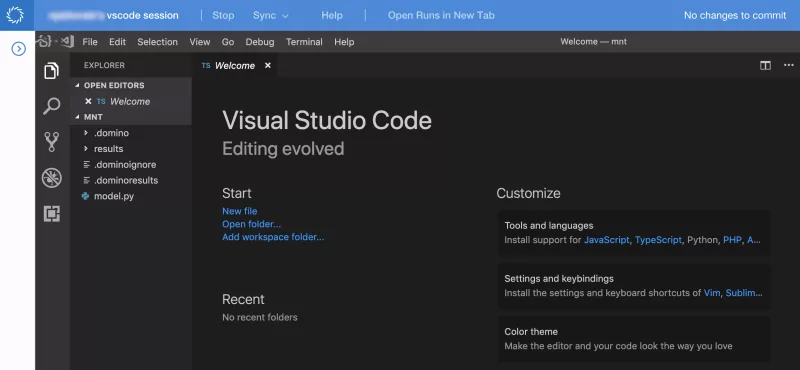Click No changes to commit

click(x=735, y=15)
